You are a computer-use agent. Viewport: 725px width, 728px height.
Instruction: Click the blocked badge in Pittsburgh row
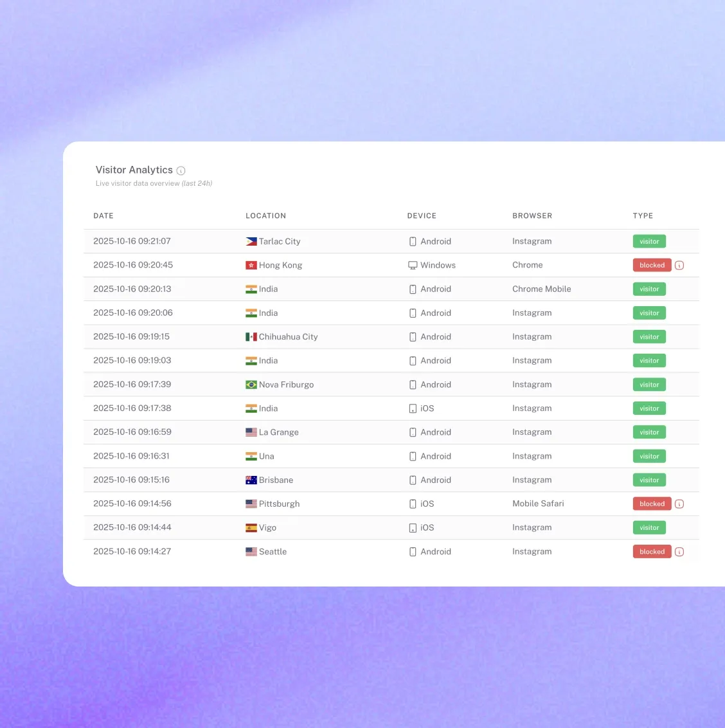point(652,504)
